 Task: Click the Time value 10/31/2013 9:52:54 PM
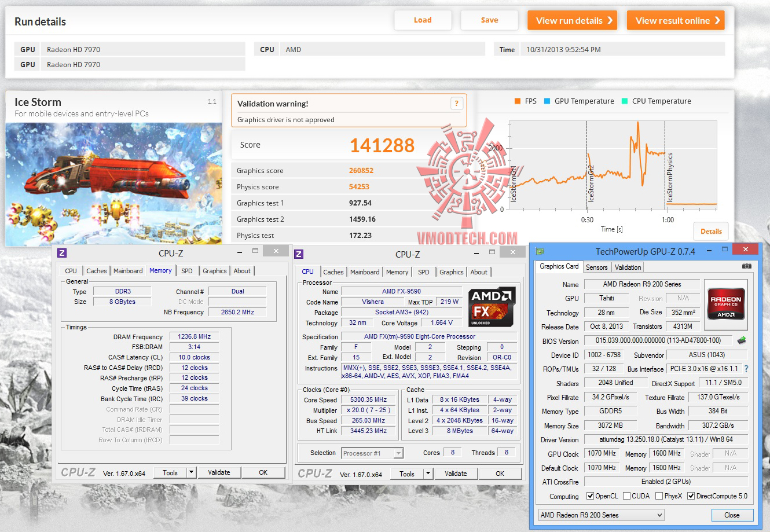click(563, 50)
